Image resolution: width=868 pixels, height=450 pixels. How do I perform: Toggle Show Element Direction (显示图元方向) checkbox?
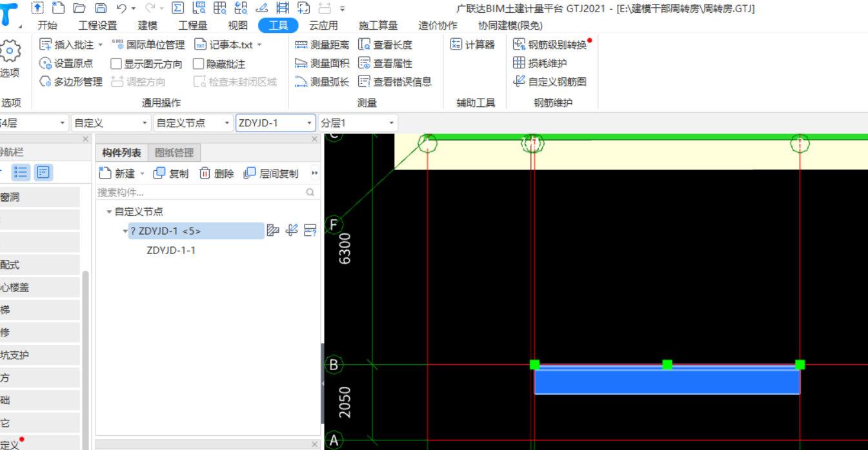click(116, 64)
